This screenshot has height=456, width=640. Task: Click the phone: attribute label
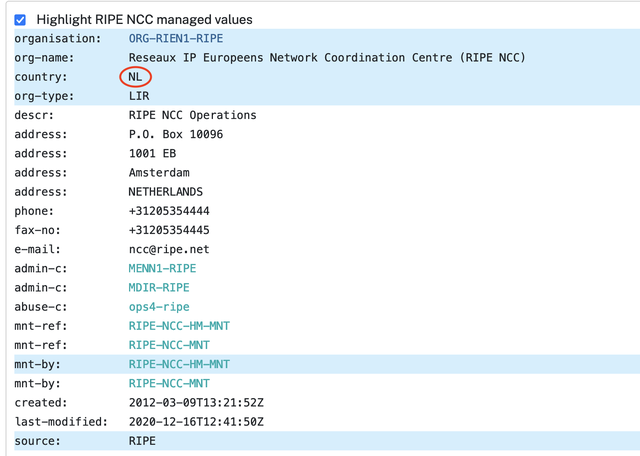point(34,211)
